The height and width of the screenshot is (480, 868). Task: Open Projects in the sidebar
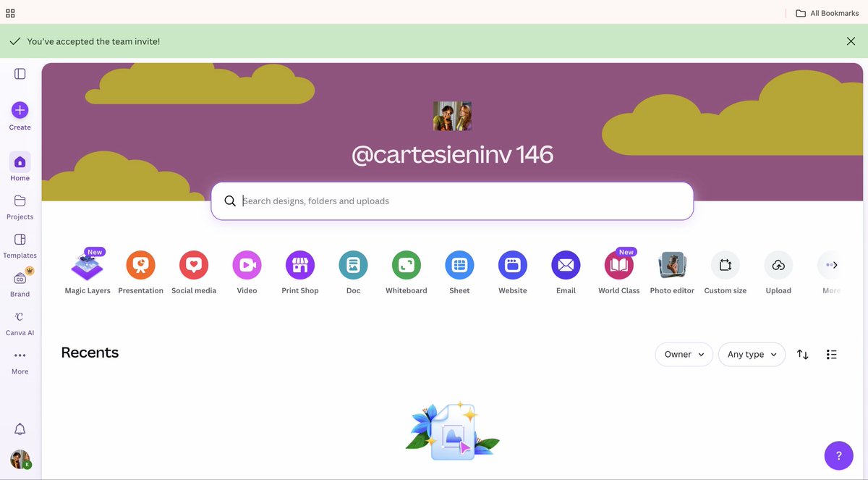coord(20,206)
